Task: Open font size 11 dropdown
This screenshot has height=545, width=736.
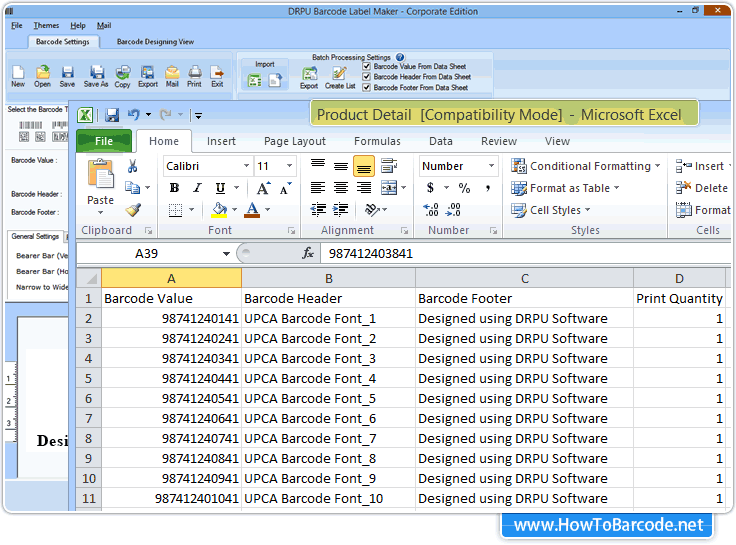Action: point(290,166)
